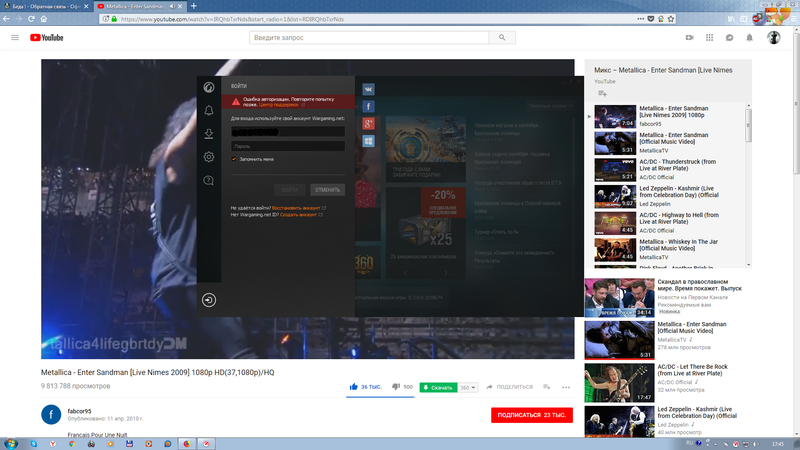This screenshot has height=450, width=800.
Task: Click the taskbar clock
Action: 778,444
